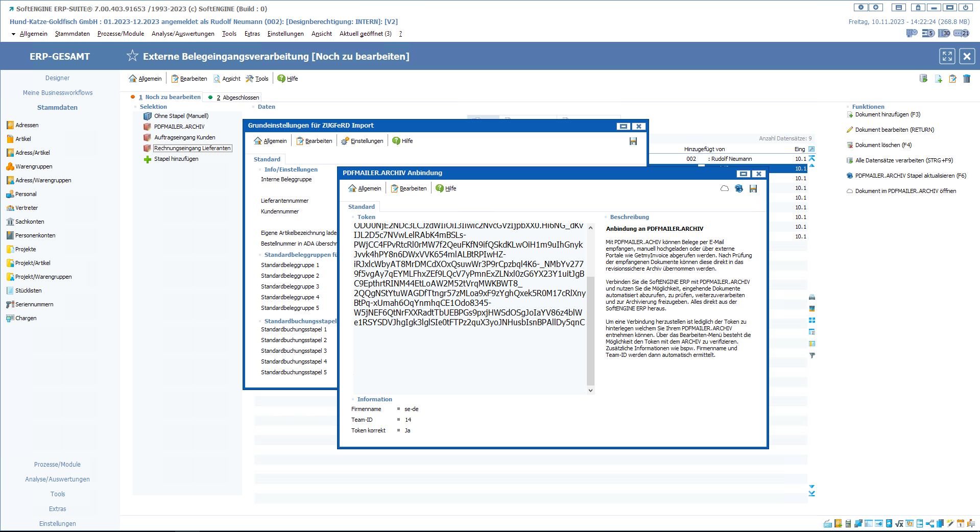
Task: Expand the Prozesse/Module section in left sidebar
Action: pyautogui.click(x=57, y=465)
